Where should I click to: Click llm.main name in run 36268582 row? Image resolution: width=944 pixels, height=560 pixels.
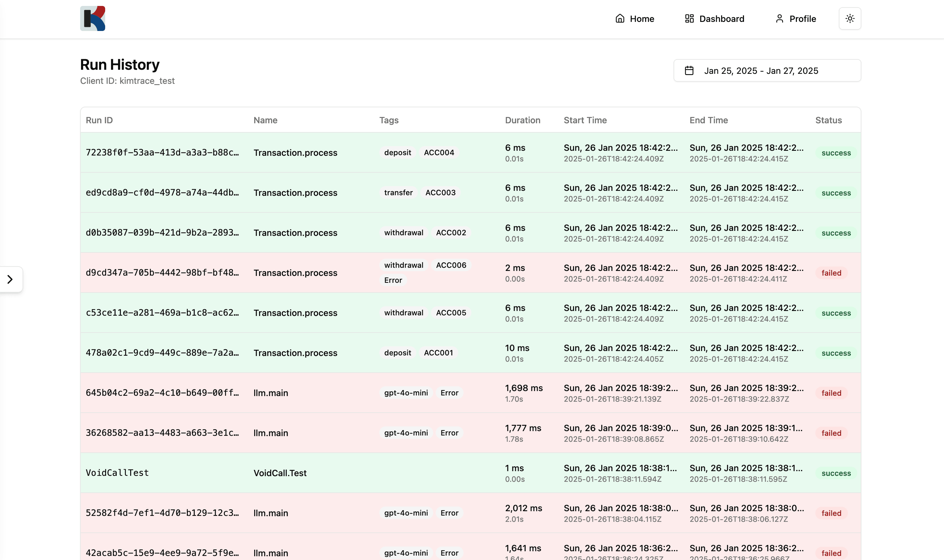(271, 433)
